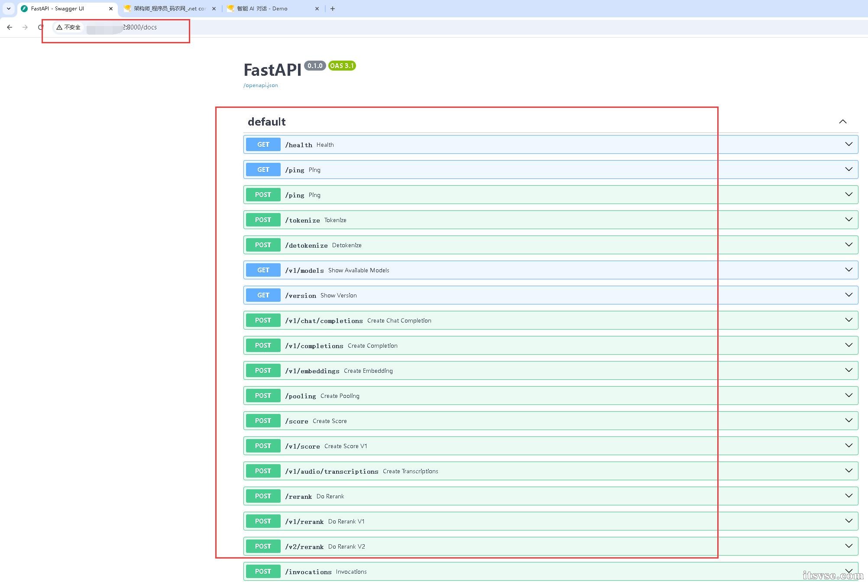Click the 0.1.0 version badge
The image size is (868, 588).
[x=315, y=66]
